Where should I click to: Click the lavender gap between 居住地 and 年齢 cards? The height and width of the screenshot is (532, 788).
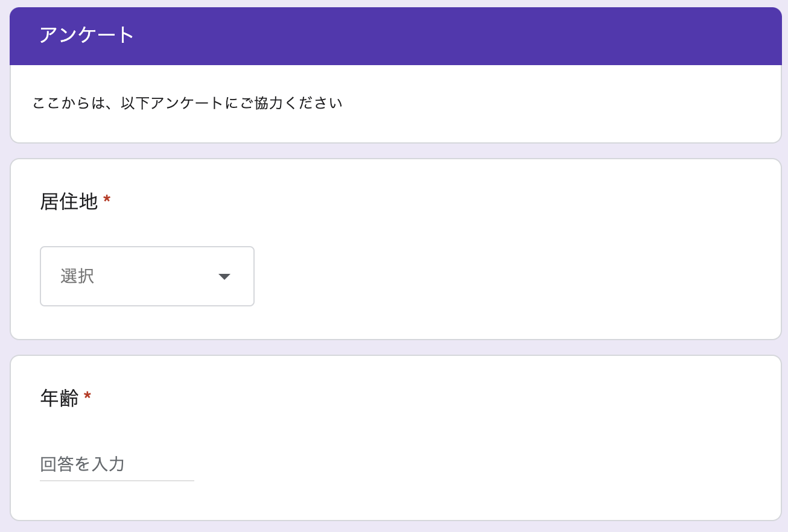point(396,347)
